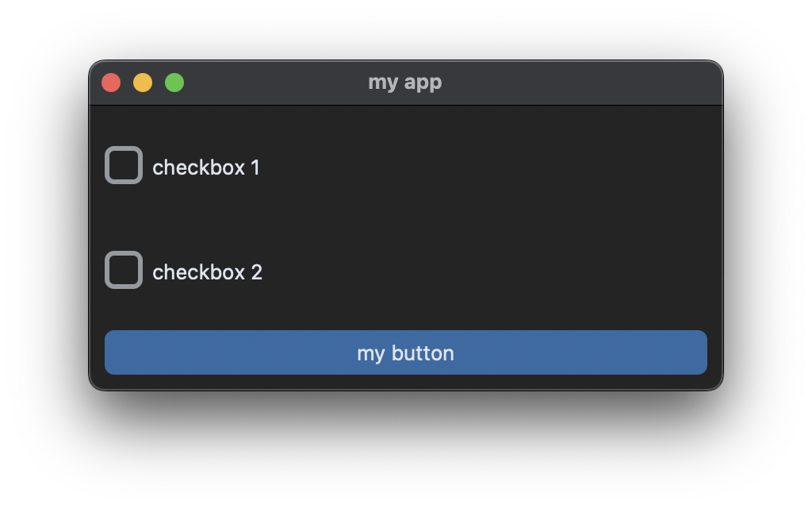This screenshot has height=508, width=812.
Task: Click the yellow minimize traffic light
Action: click(143, 82)
